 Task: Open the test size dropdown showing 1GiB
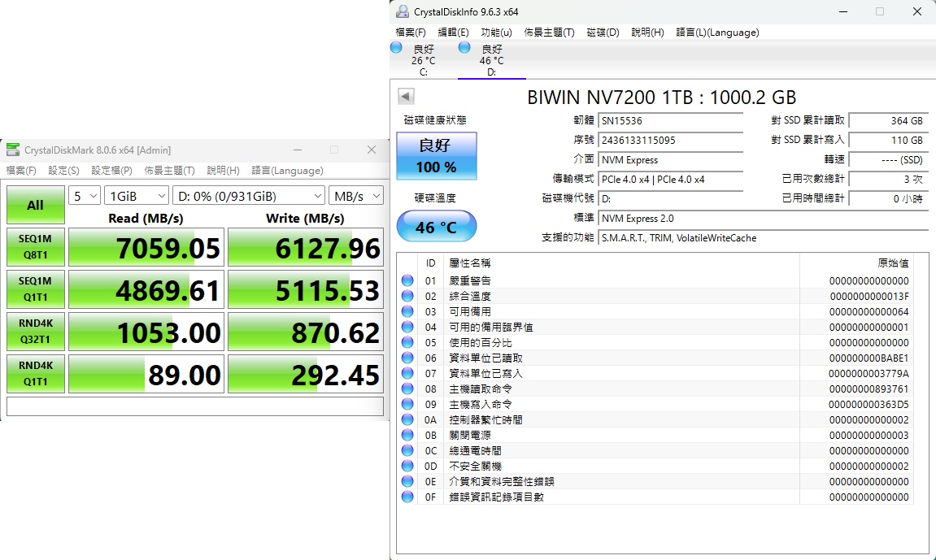137,196
